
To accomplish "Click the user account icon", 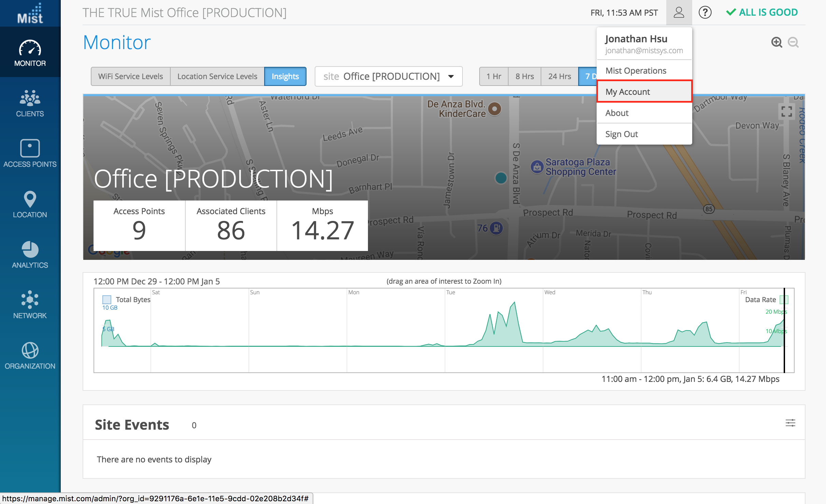I will (679, 13).
